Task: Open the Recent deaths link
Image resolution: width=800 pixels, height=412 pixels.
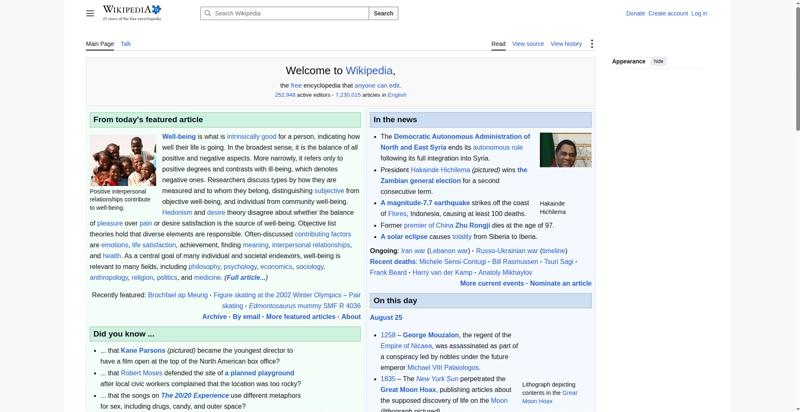Action: tap(393, 262)
